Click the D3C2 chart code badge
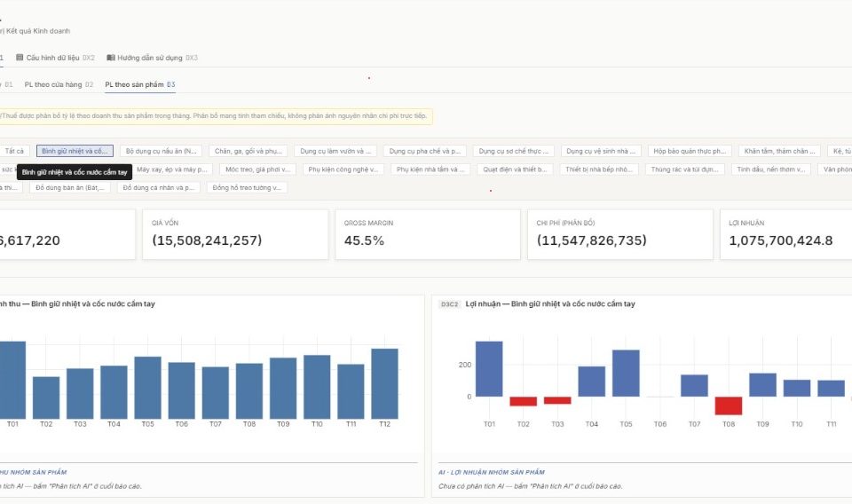 pos(449,304)
